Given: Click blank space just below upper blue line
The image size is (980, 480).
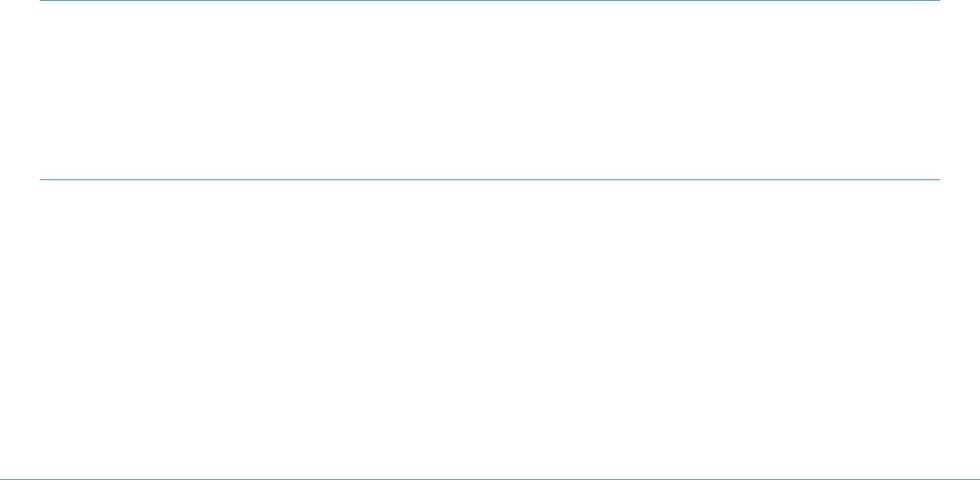Looking at the screenshot, I should point(490,14).
